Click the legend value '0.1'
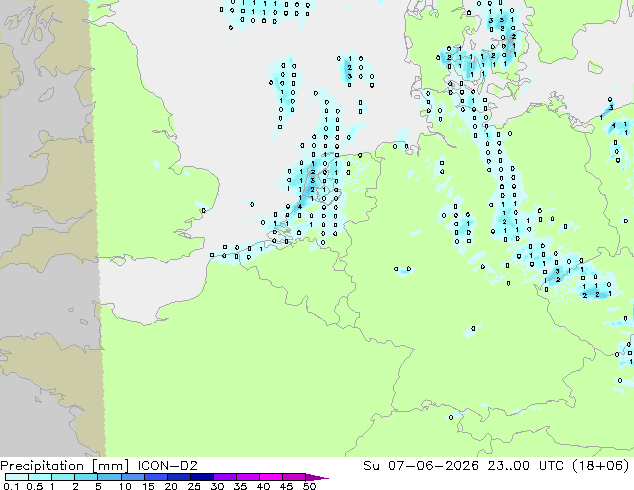Viewport: 634px width, 490px height. (x=11, y=486)
